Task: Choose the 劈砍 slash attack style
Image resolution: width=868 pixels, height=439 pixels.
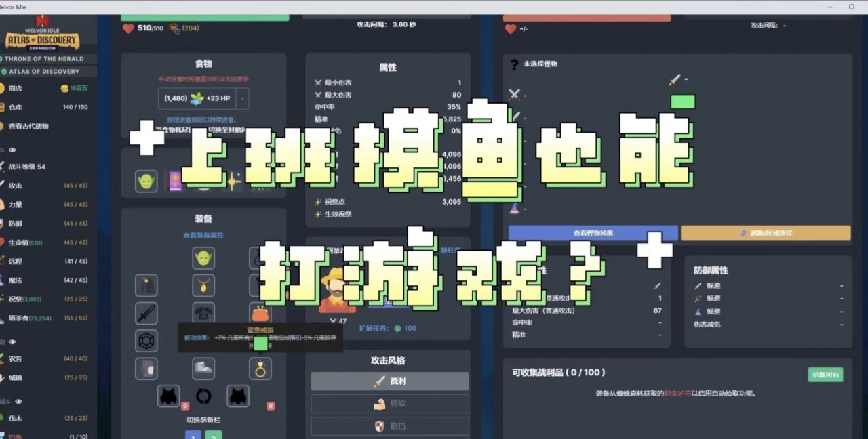Action: pos(390,404)
